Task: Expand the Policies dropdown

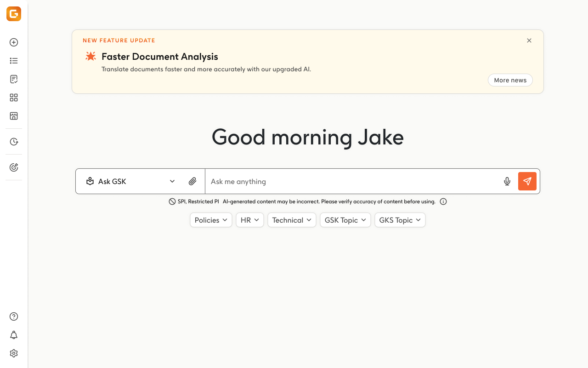Action: click(211, 220)
